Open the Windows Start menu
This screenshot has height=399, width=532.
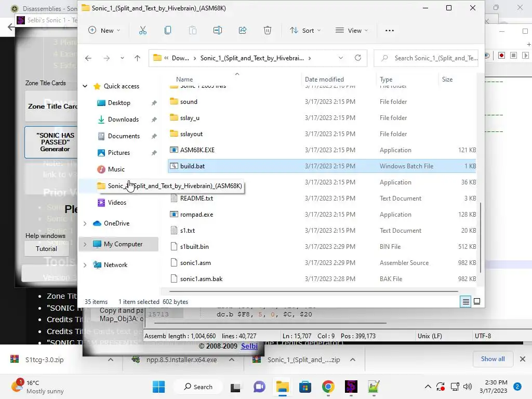[159, 387]
